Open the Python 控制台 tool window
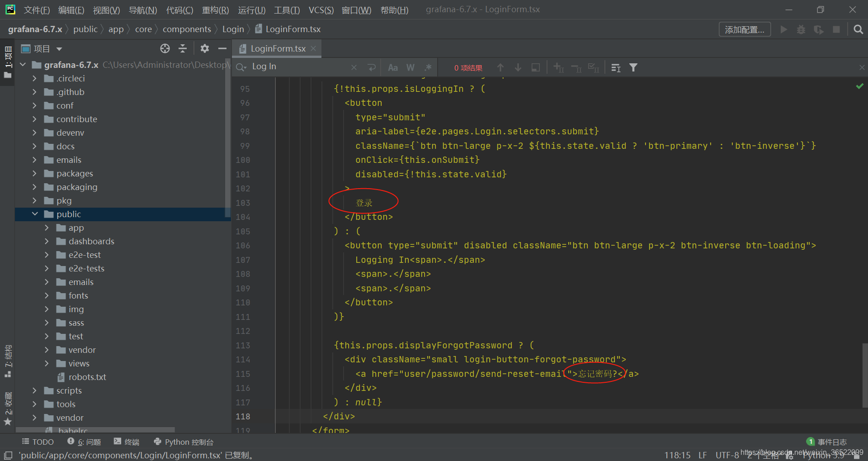 [x=184, y=442]
